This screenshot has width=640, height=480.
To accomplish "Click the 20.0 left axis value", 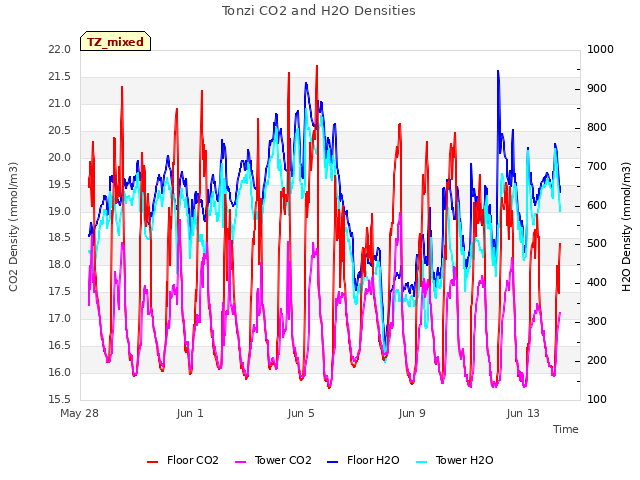I will [59, 158].
